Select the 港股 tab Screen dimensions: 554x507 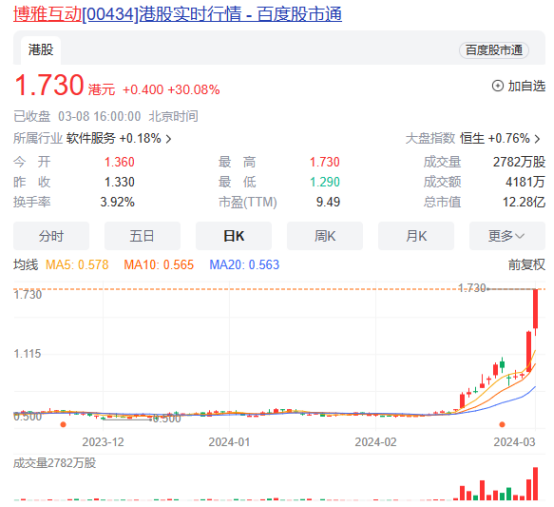[x=41, y=50]
